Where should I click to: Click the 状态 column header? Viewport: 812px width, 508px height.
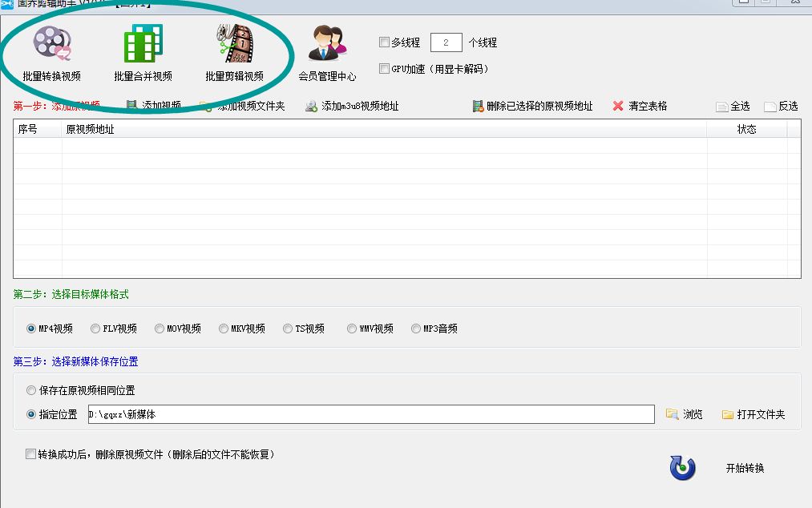point(747,129)
